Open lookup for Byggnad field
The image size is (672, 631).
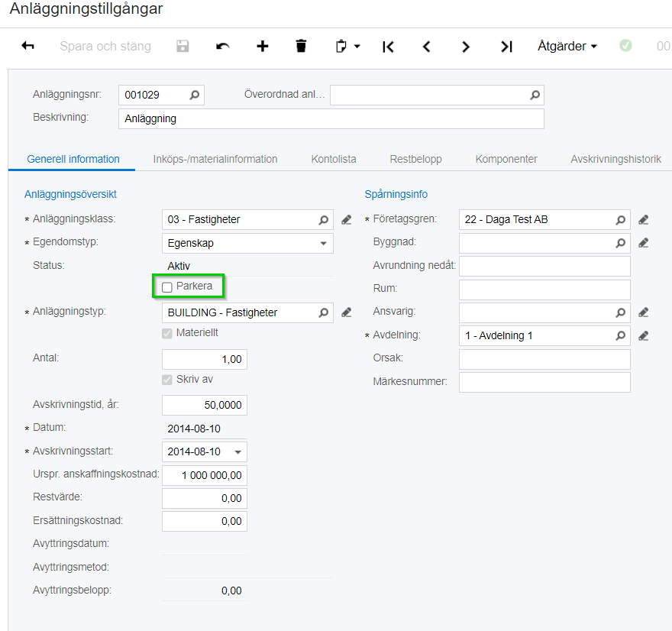[621, 243]
